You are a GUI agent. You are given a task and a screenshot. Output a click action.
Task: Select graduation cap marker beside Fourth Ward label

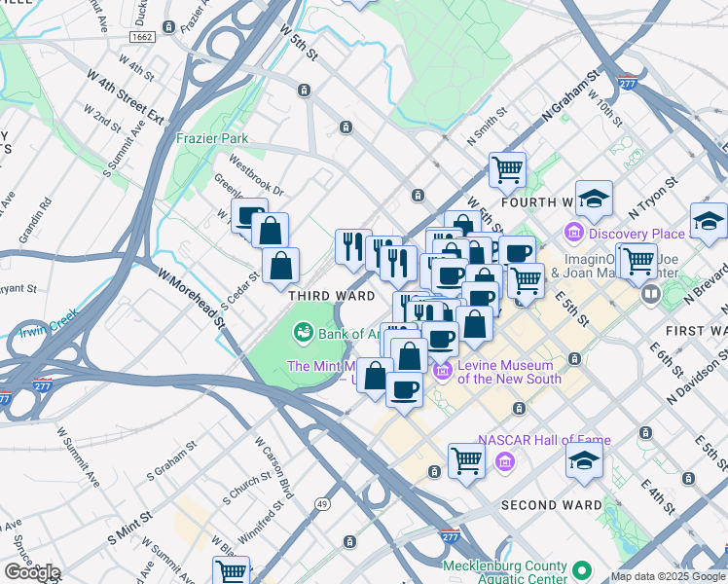[x=594, y=200]
